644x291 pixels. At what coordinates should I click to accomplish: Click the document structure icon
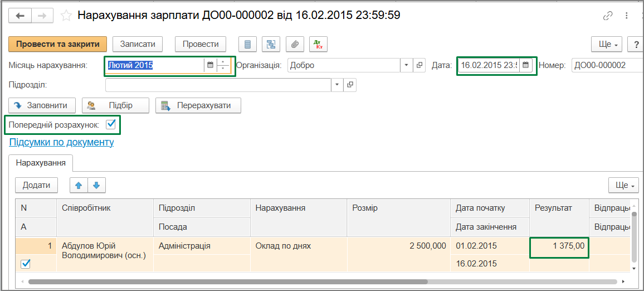pos(271,45)
